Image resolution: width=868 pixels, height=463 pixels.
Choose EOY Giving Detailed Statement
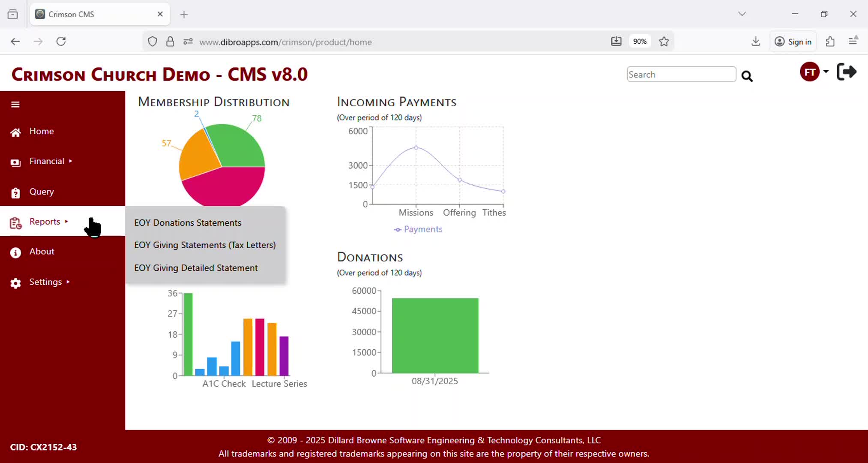pyautogui.click(x=196, y=268)
